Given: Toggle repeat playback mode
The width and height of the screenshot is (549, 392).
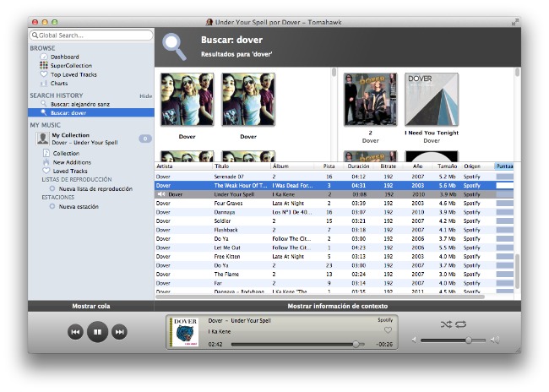Looking at the screenshot, I should [x=461, y=324].
